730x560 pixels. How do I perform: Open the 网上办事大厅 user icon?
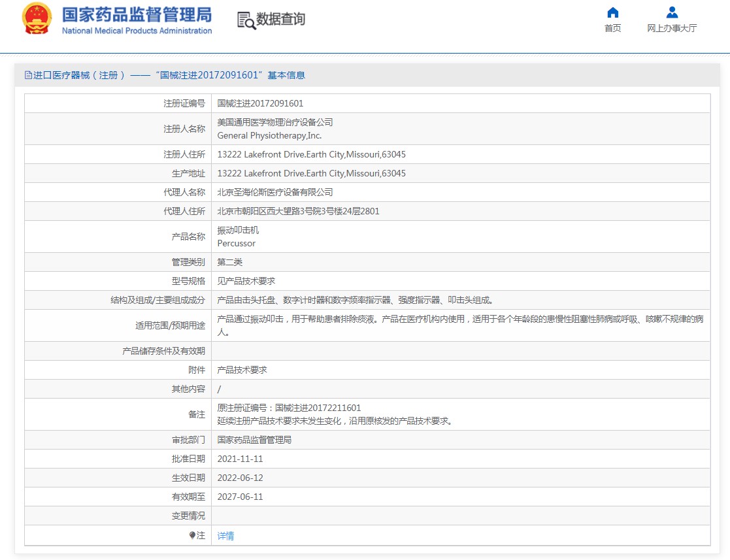[x=672, y=12]
